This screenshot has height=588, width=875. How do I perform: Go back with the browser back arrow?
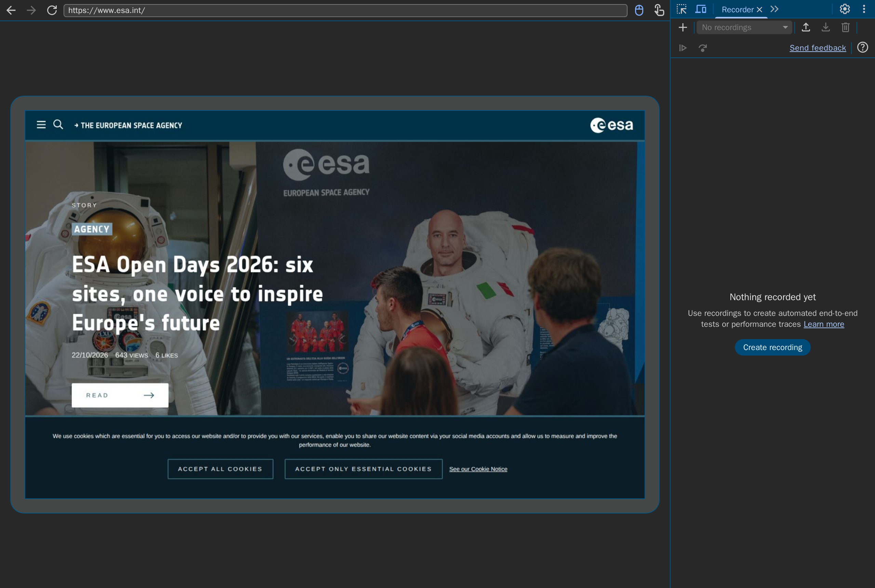click(11, 10)
